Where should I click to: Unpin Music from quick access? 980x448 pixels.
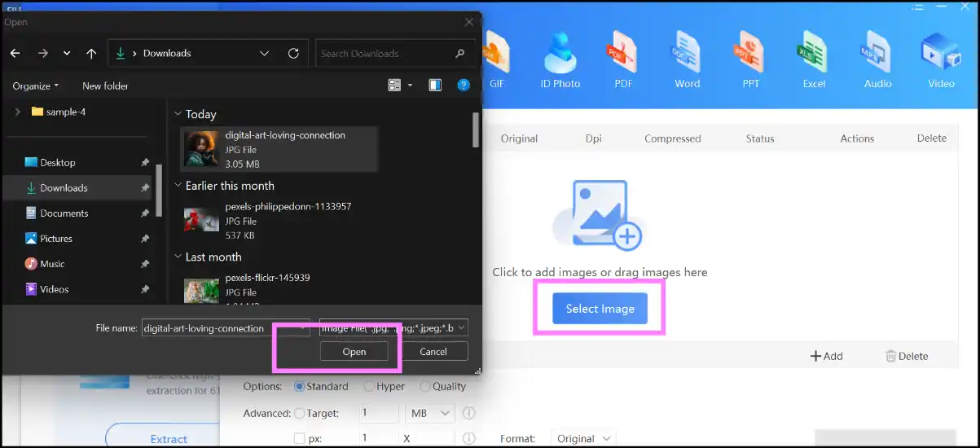(145, 264)
